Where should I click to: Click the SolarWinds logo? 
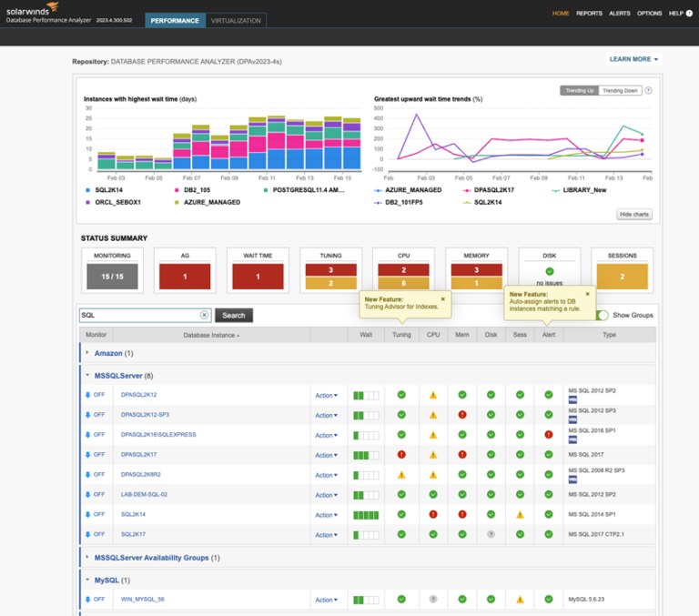click(x=33, y=8)
